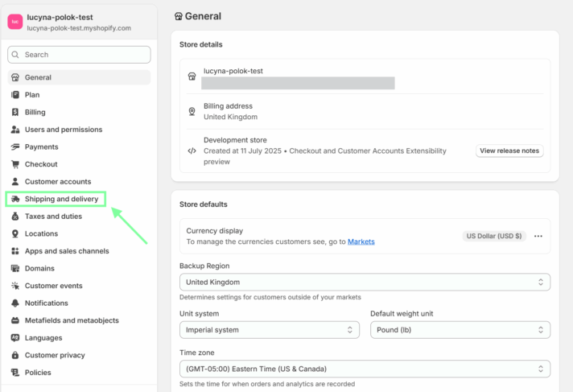
Task: Follow the Markets link
Action: tap(361, 241)
